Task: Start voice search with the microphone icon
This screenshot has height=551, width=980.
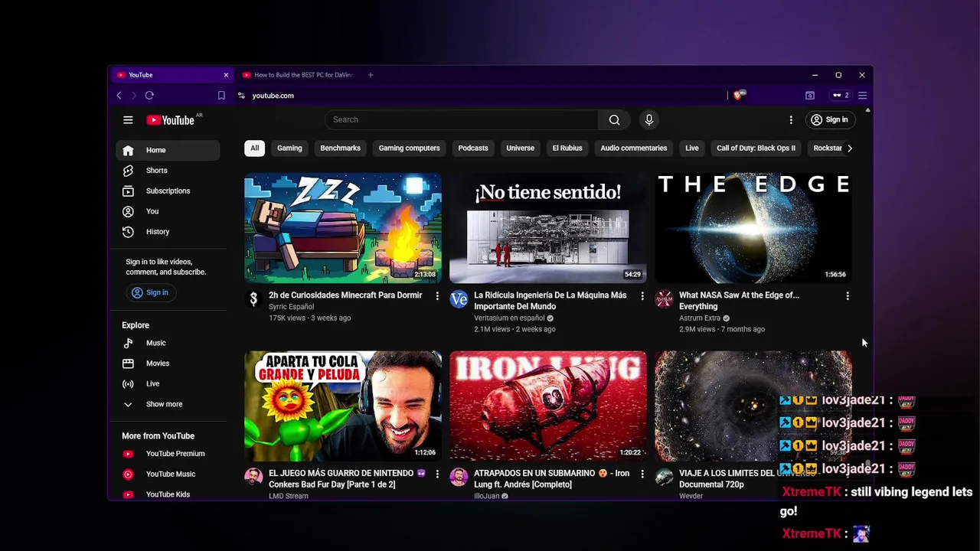Action: click(x=648, y=119)
